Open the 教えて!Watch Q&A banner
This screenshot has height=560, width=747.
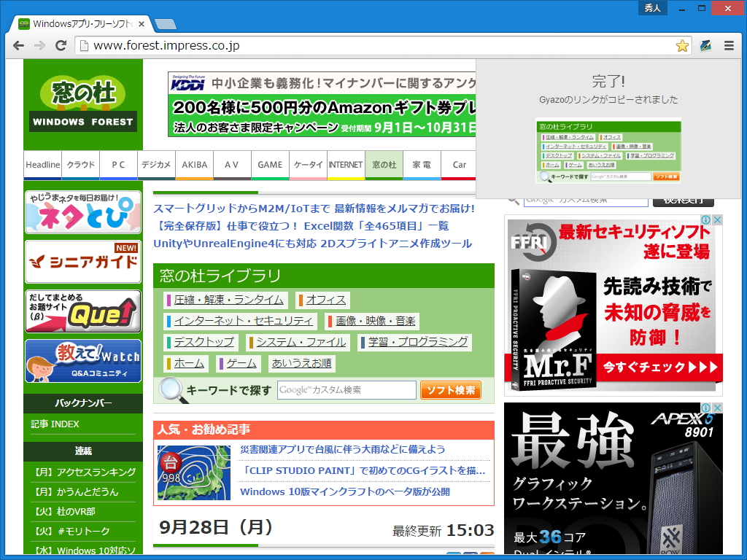pyautogui.click(x=82, y=359)
